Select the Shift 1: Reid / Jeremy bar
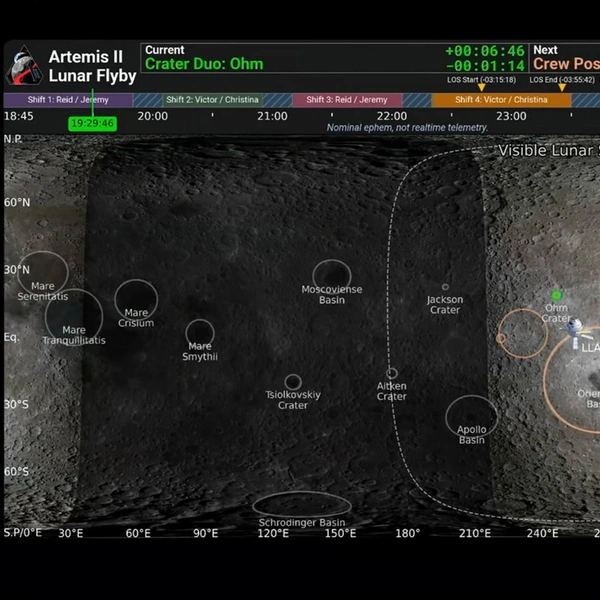 68,100
